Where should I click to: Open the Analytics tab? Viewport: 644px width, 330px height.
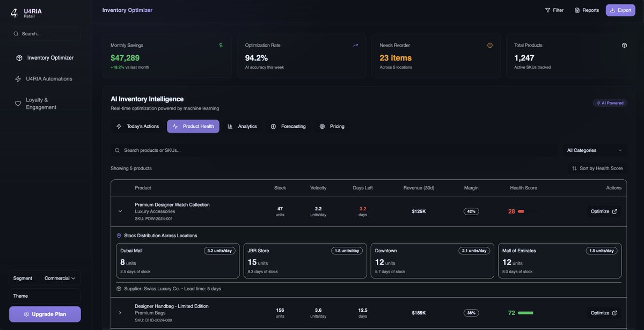tap(242, 127)
